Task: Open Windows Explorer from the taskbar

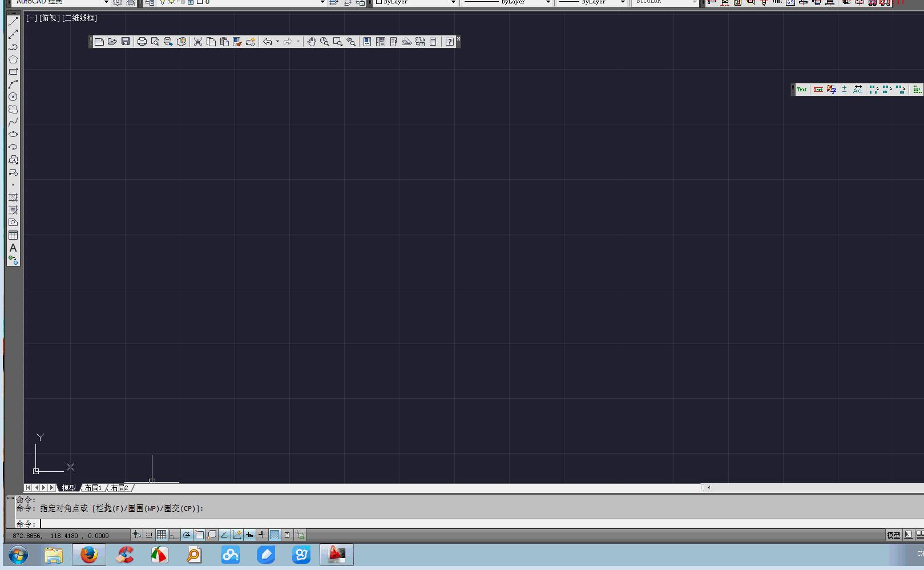Action: (54, 555)
